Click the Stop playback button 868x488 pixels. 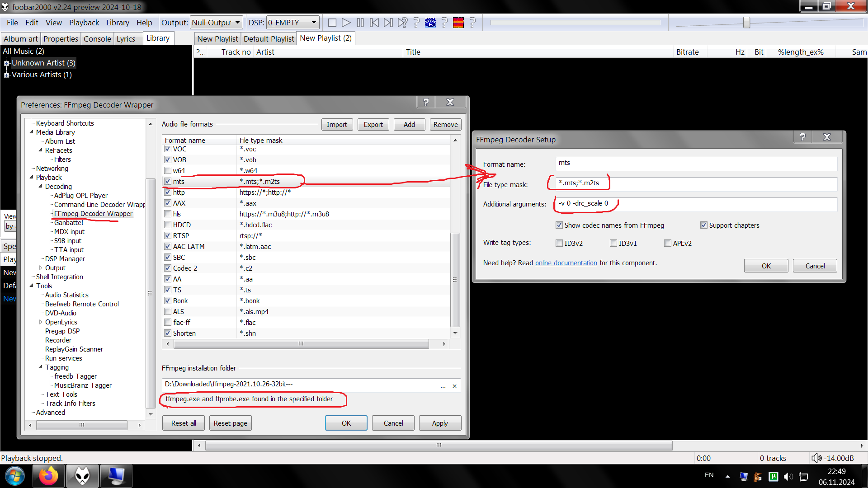coord(332,23)
